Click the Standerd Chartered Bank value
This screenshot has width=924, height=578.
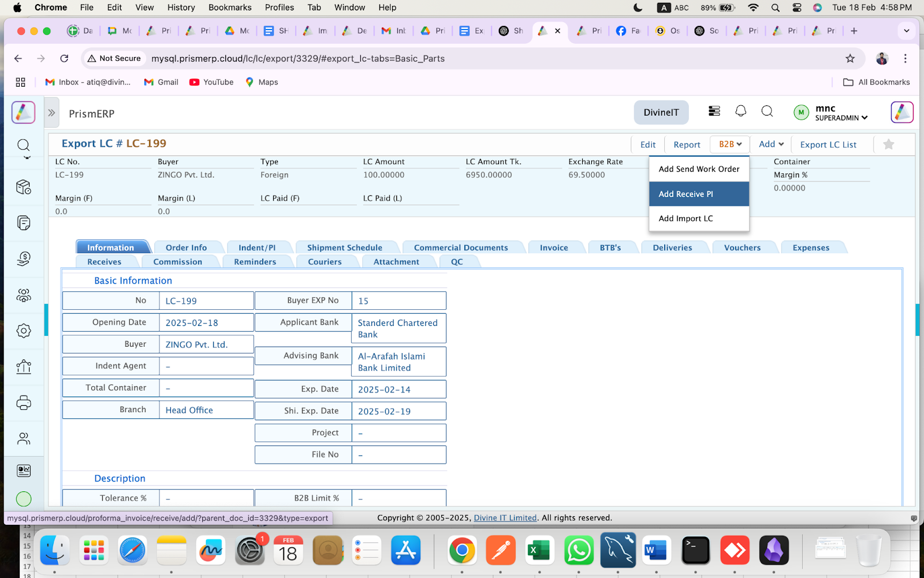point(398,328)
